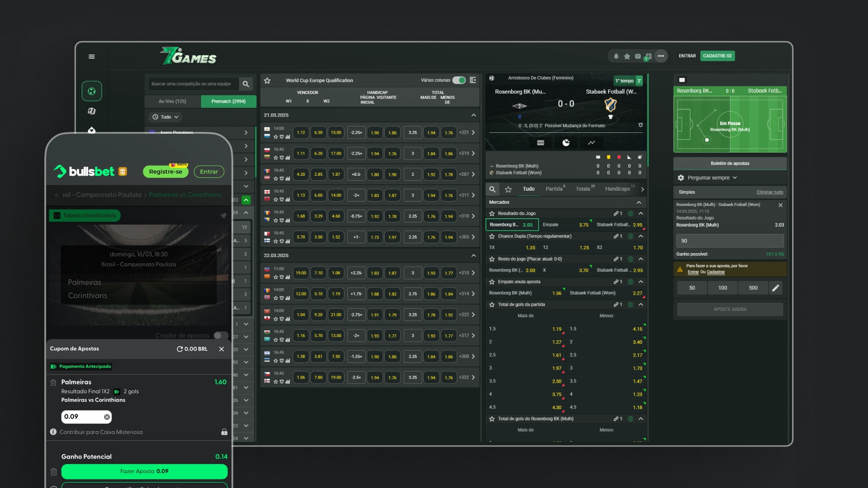The image size is (868, 488).
Task: Select the Tudo markets tab
Action: [x=528, y=189]
